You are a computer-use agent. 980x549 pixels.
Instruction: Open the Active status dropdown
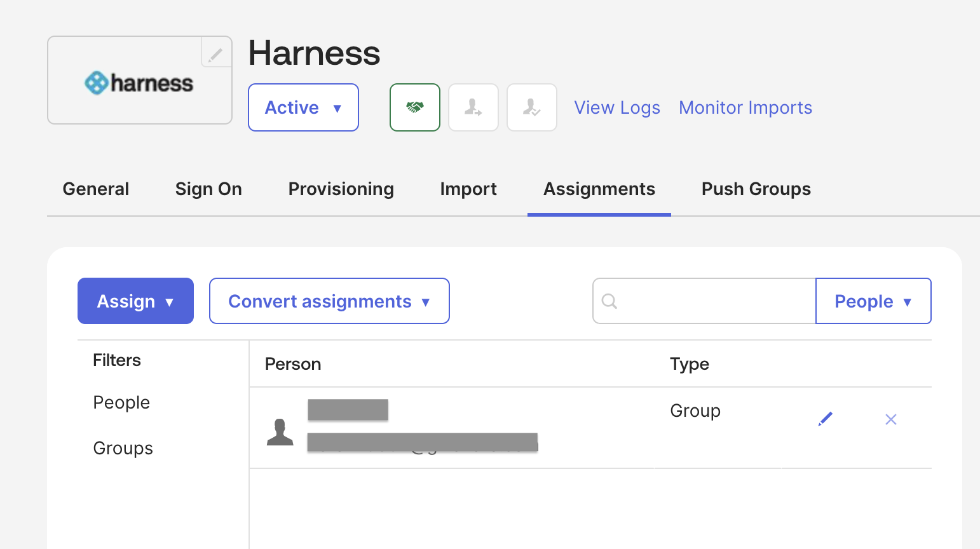click(303, 107)
